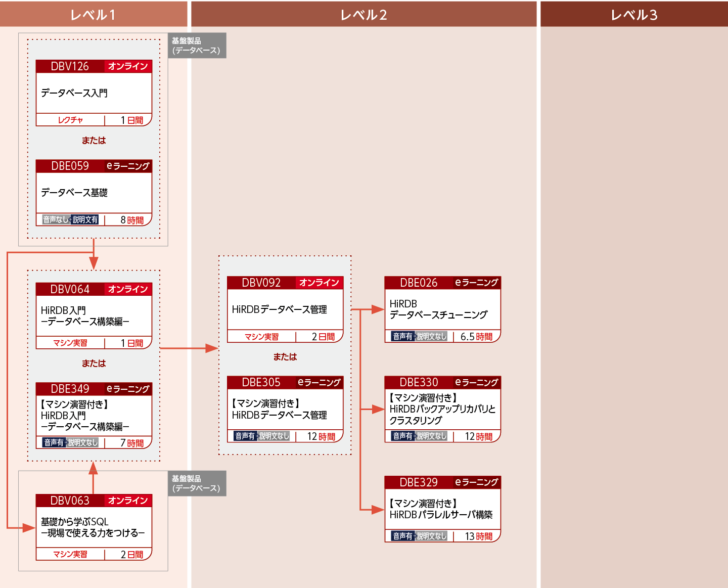Click the オンライン badge on DBV063
Image resolution: width=728 pixels, height=588 pixels.
click(128, 501)
